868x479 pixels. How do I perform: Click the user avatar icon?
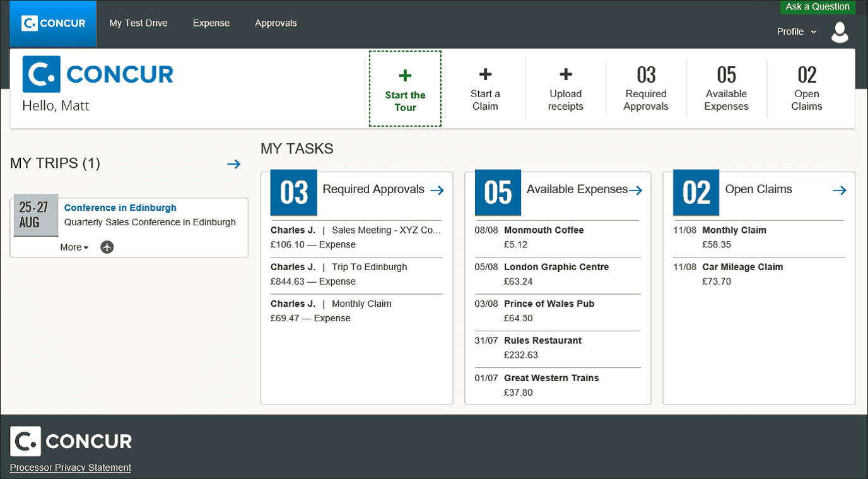840,32
